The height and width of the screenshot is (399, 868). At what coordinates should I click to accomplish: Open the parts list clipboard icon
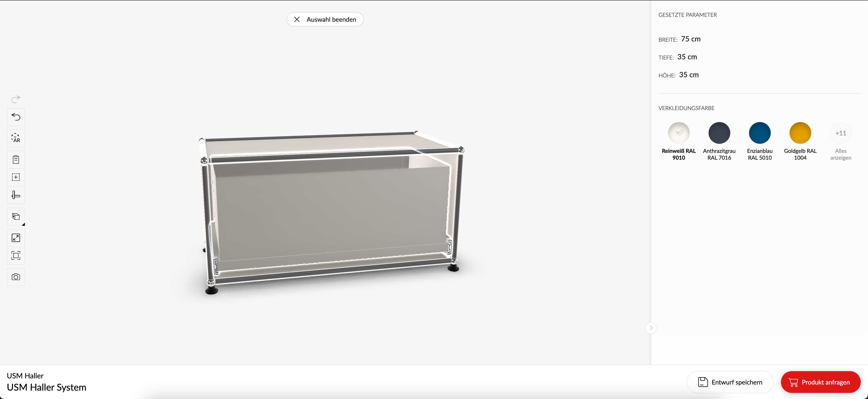point(16,160)
